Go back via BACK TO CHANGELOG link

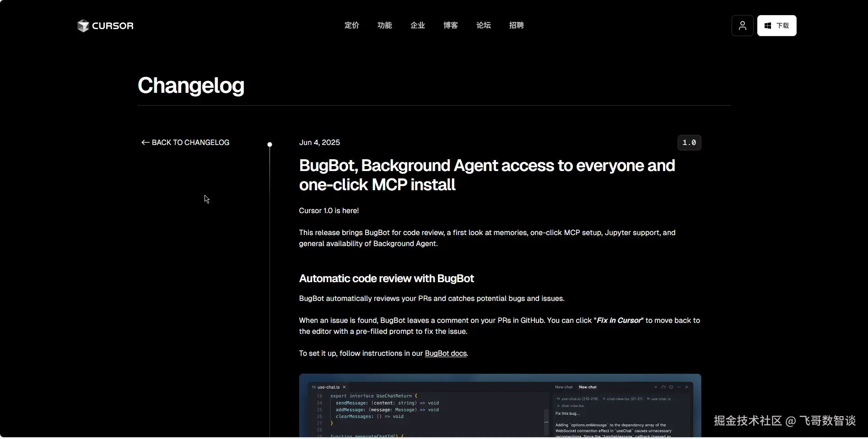(185, 143)
